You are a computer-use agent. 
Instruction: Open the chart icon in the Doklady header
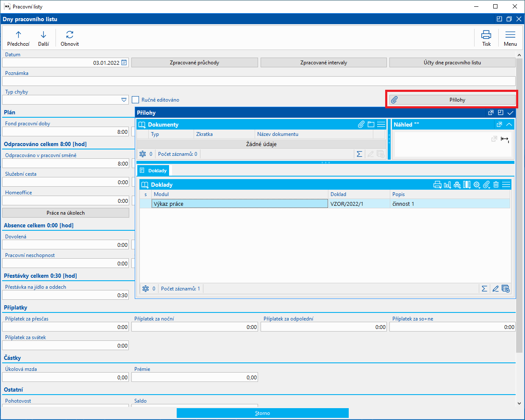click(447, 185)
